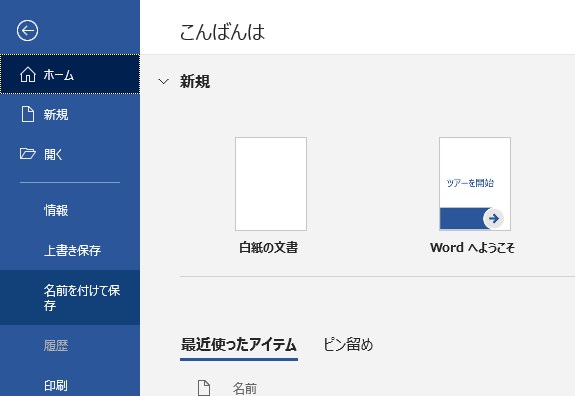Select 開く in the sidebar
The image size is (575, 396).
[70, 154]
